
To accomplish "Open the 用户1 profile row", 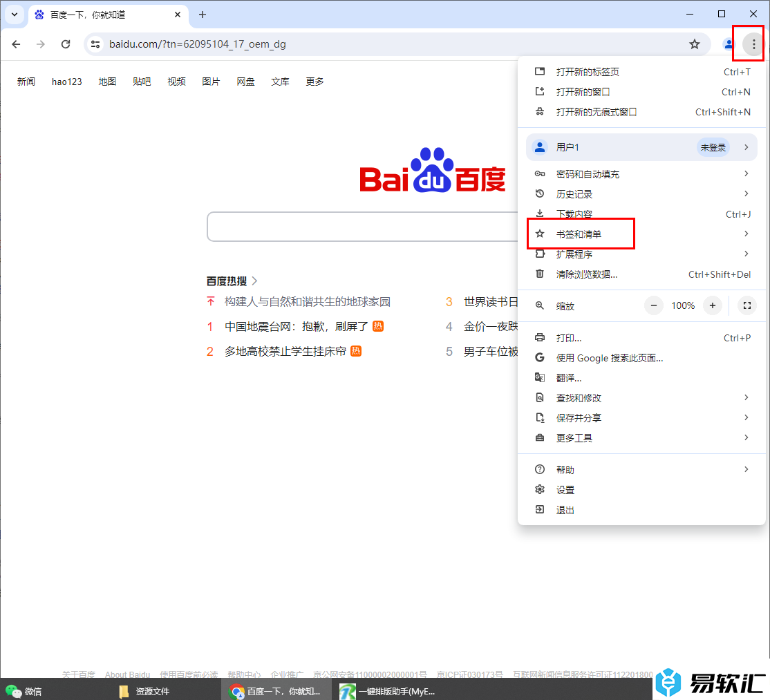I will click(641, 147).
